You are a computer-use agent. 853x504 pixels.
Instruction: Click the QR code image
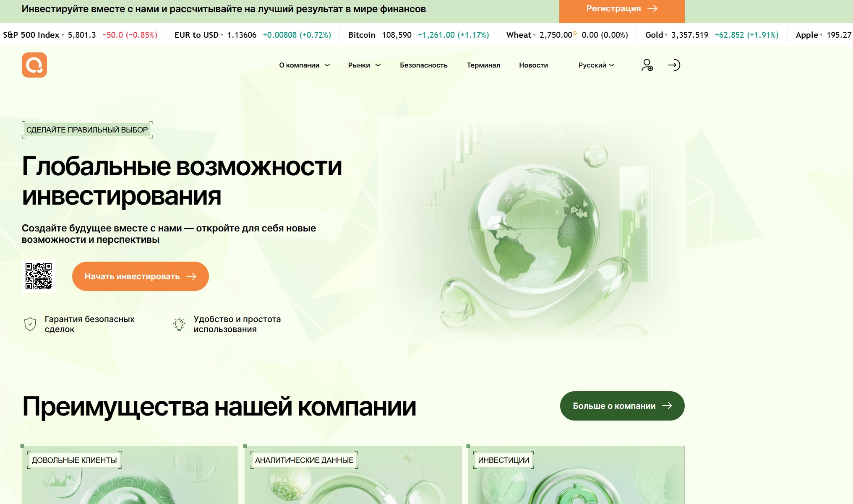pos(39,276)
